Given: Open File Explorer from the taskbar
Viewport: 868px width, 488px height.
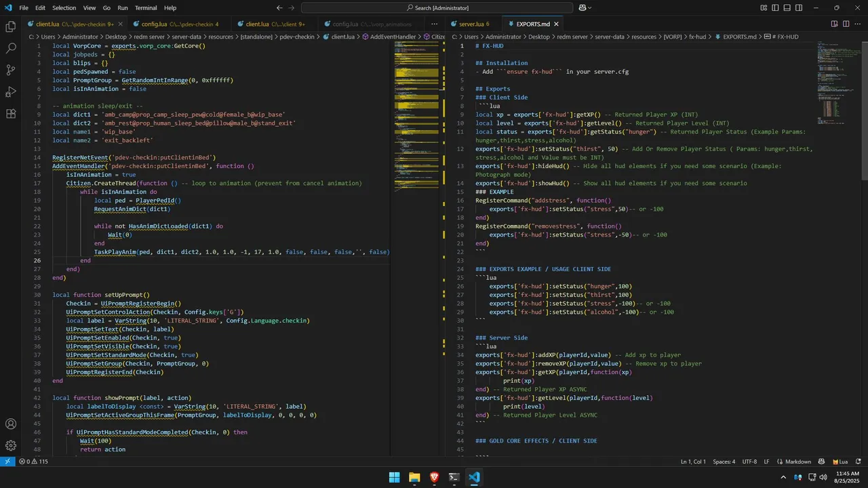Looking at the screenshot, I should click(x=414, y=477).
